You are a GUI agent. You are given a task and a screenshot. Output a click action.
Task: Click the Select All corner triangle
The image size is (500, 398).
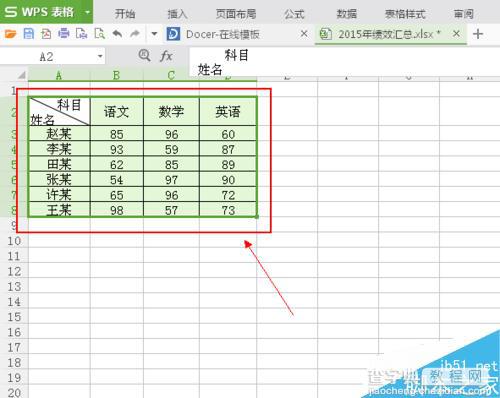coord(21,75)
